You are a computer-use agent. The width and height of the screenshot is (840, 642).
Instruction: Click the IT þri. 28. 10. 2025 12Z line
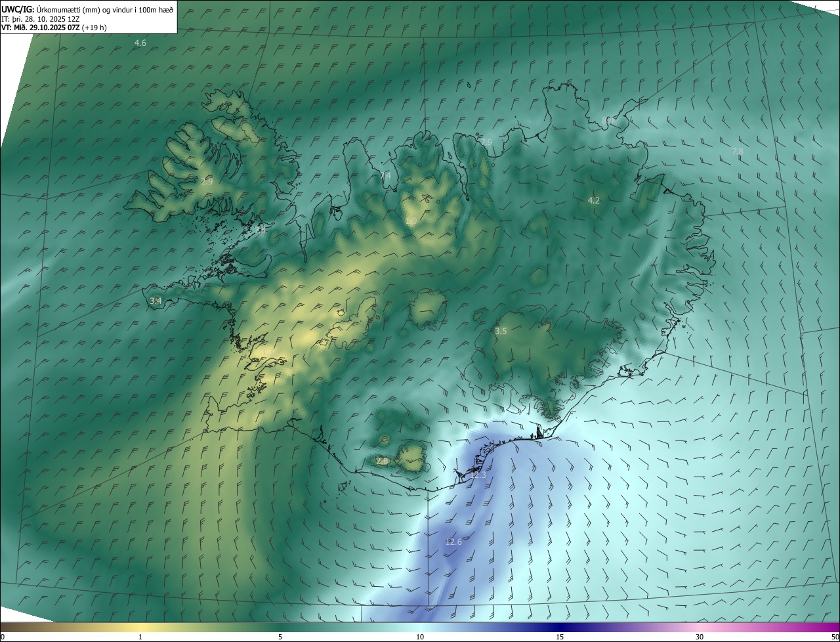40,18
